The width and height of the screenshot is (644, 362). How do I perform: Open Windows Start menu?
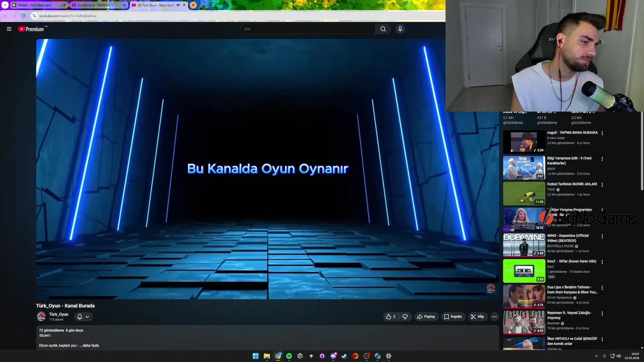(x=256, y=356)
